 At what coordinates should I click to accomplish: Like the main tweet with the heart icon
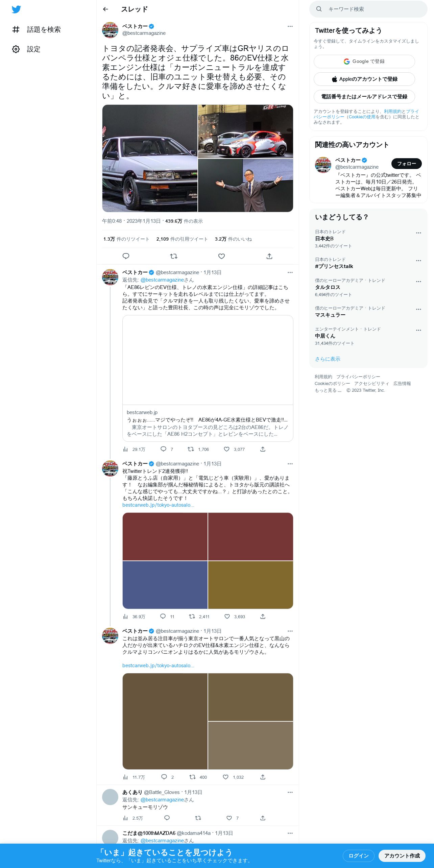[221, 256]
